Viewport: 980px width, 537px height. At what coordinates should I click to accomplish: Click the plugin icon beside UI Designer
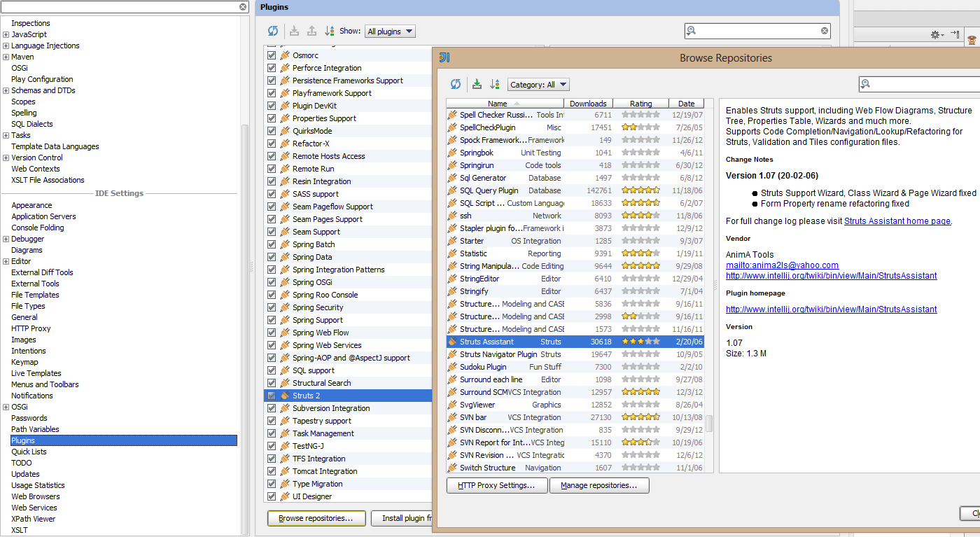click(285, 496)
